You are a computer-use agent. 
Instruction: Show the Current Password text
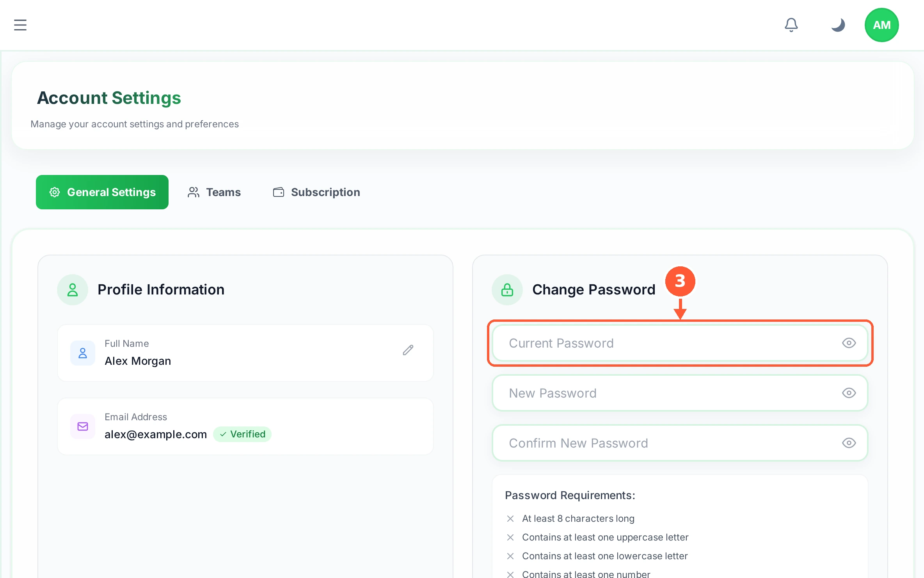coord(849,343)
